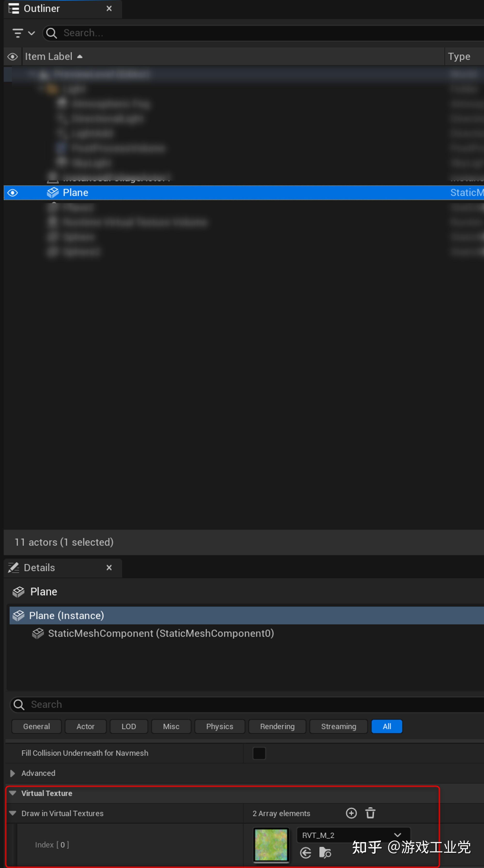The height and width of the screenshot is (868, 484).
Task: Clear the array using the trash can icon
Action: point(370,813)
